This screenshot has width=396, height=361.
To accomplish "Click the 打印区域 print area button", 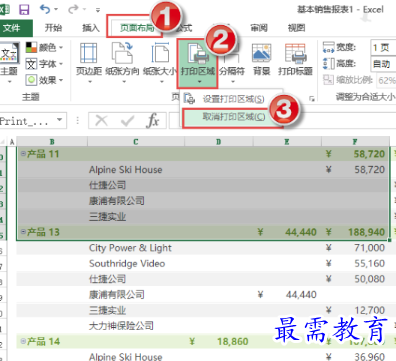I will (198, 63).
